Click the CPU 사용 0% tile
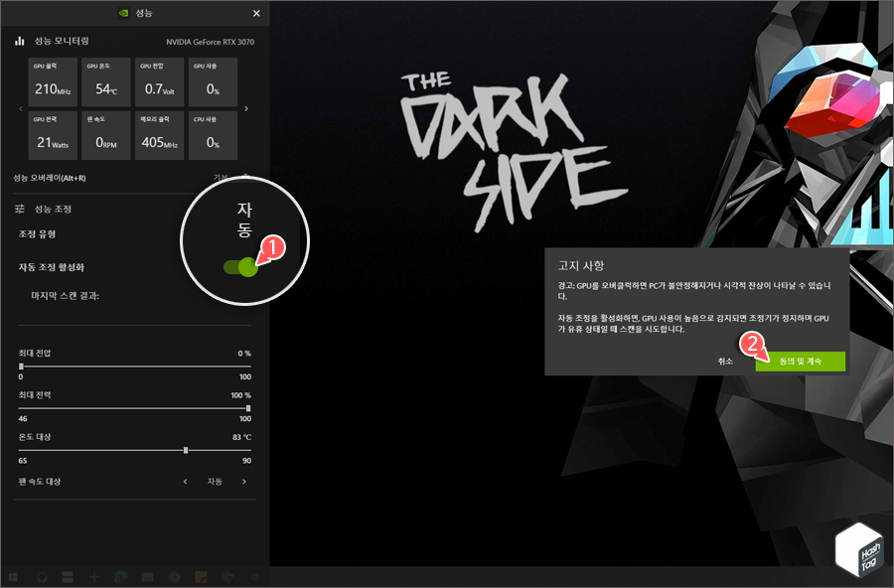Viewport: 894px width, 588px height. [213, 135]
